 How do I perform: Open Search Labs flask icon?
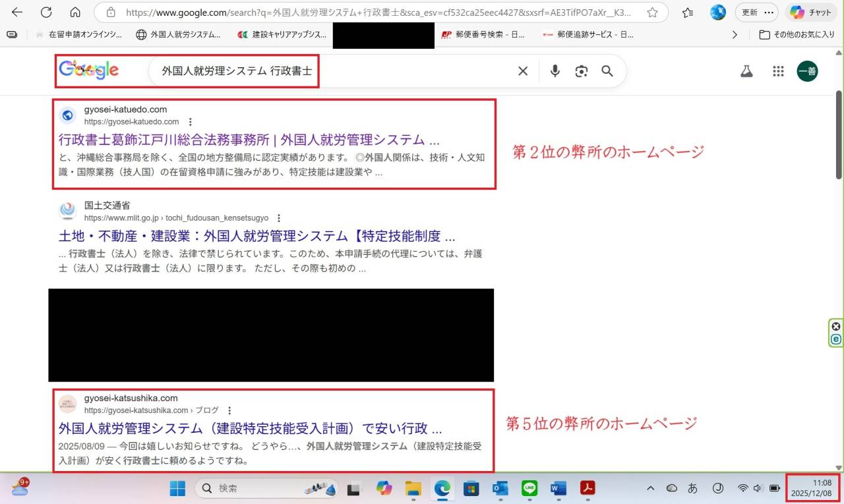746,72
